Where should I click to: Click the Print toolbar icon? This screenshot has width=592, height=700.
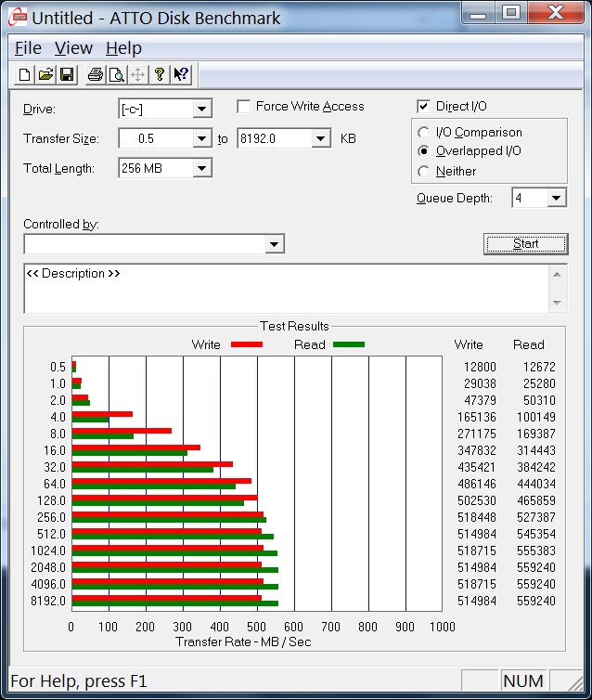tap(95, 74)
